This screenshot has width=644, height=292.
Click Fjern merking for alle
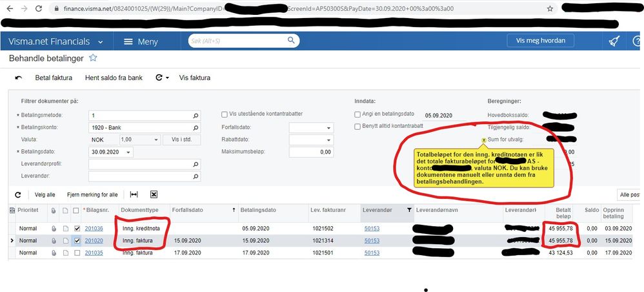(92, 195)
